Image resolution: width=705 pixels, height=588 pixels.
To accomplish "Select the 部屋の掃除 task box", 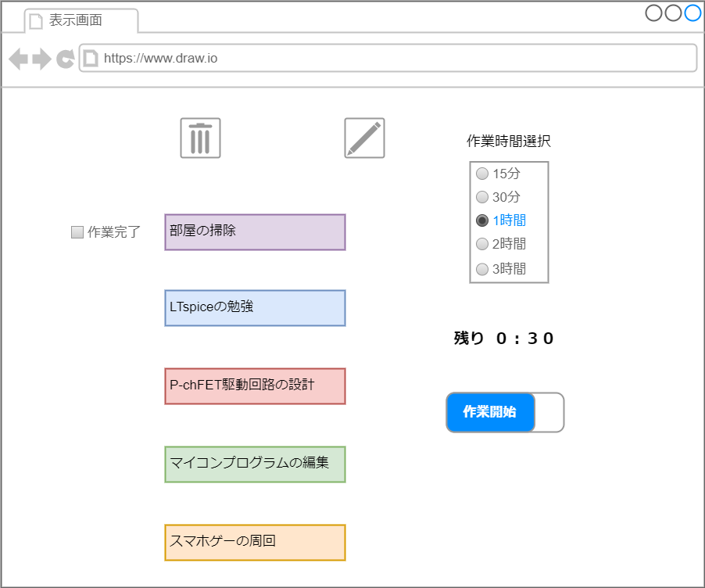I will click(x=255, y=232).
